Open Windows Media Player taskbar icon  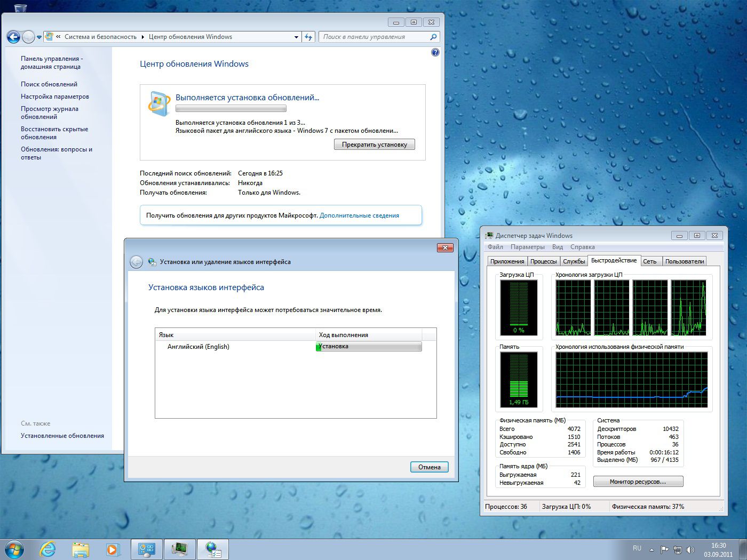tap(113, 549)
